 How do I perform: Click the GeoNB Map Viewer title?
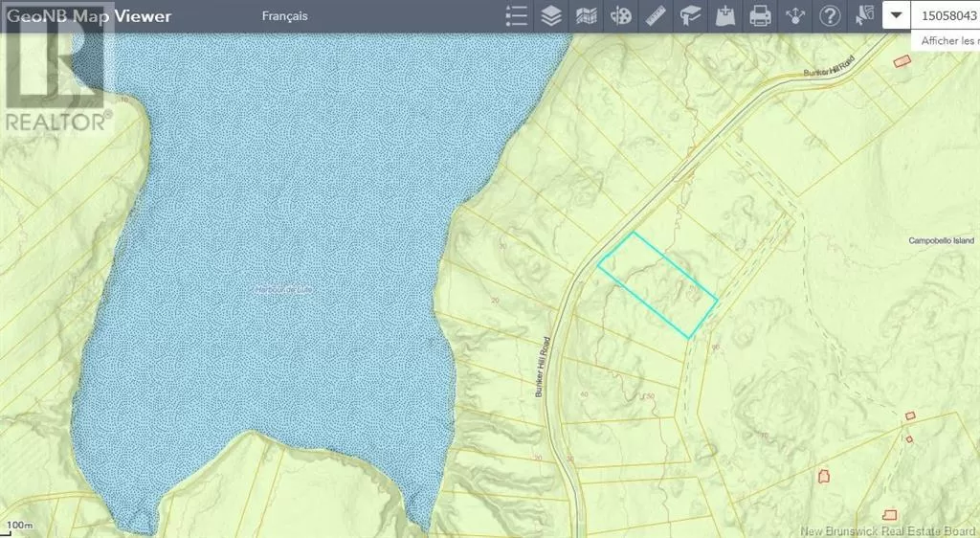89,16
